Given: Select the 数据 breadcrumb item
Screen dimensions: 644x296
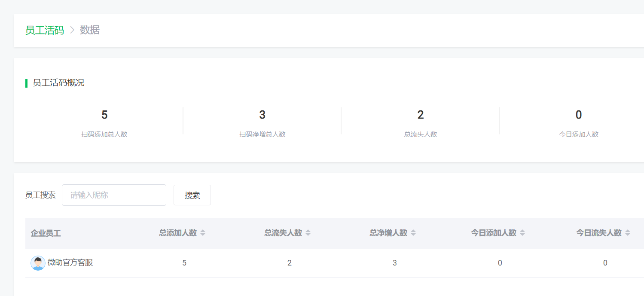Looking at the screenshot, I should [90, 30].
